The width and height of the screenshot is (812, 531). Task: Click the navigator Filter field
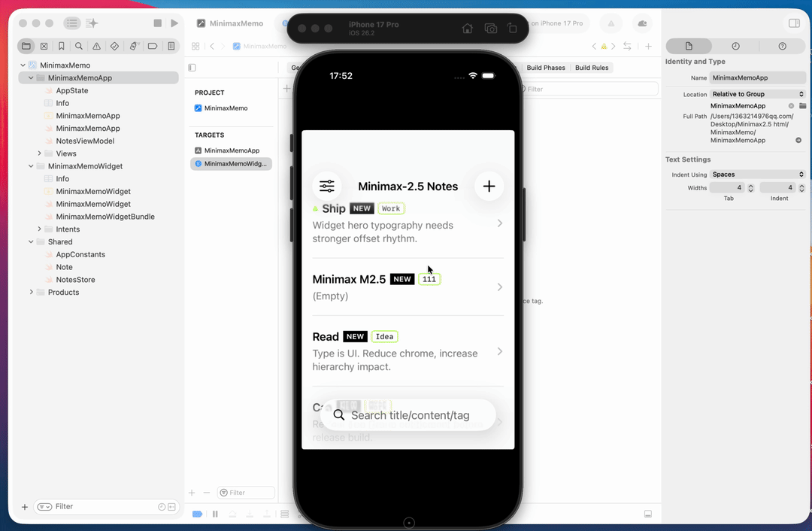(x=106, y=507)
